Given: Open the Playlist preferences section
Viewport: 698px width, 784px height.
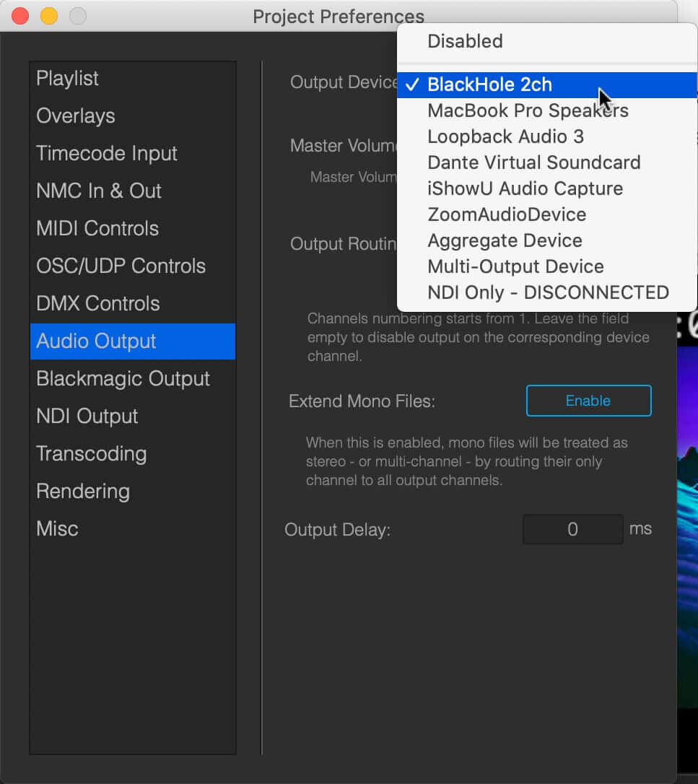Looking at the screenshot, I should point(133,79).
